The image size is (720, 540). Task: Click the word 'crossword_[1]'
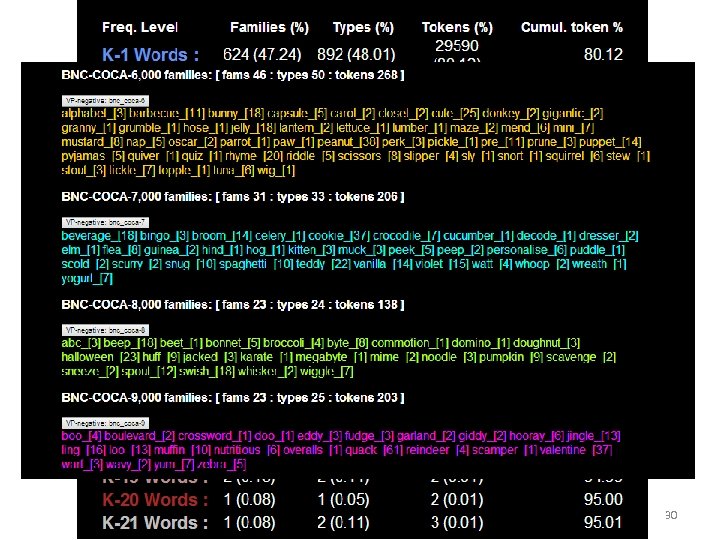pyautogui.click(x=215, y=436)
